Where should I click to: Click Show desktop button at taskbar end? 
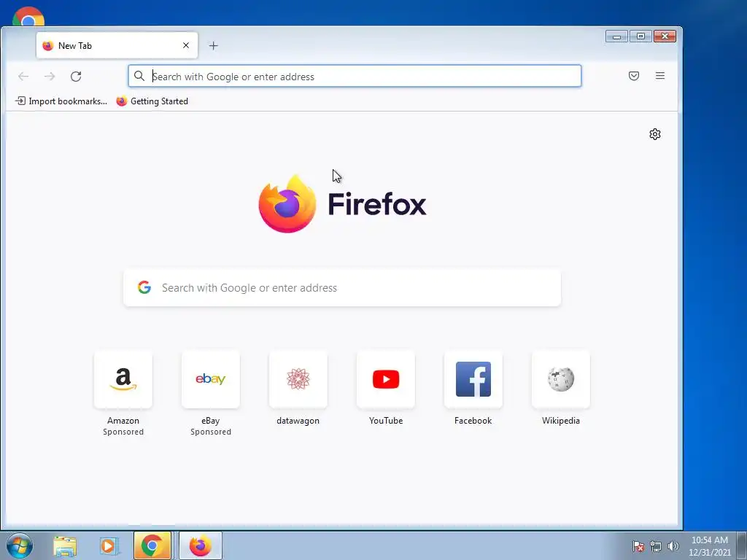742,545
